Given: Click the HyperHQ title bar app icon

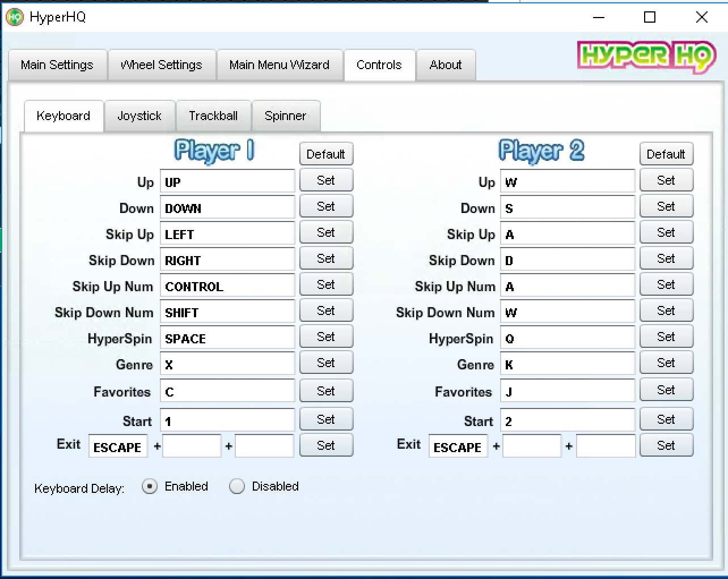Looking at the screenshot, I should click(14, 17).
